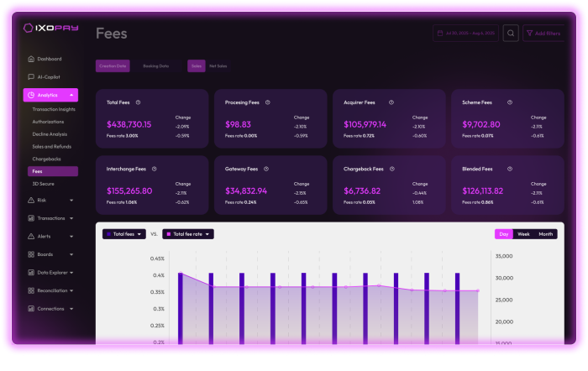Toggle view to Net Sales
588x371 pixels.
pos(218,65)
